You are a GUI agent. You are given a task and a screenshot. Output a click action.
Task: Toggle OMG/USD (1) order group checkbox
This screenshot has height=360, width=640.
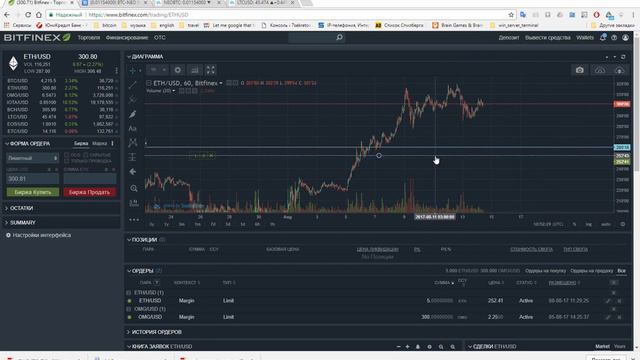[x=129, y=309]
